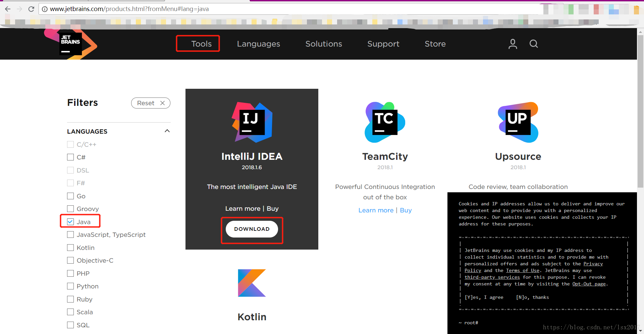Click the scrollbar up arrow
The width and height of the screenshot is (644, 334).
(x=640, y=32)
